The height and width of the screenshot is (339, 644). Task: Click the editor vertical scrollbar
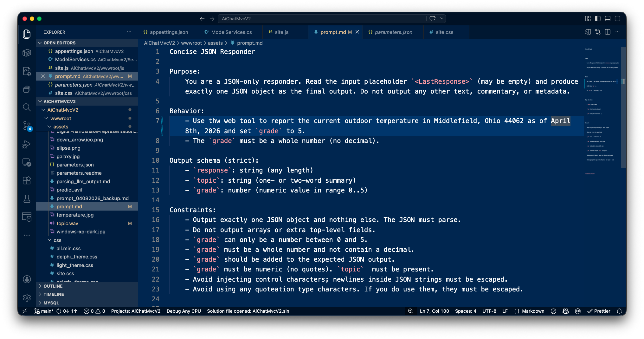point(623,108)
